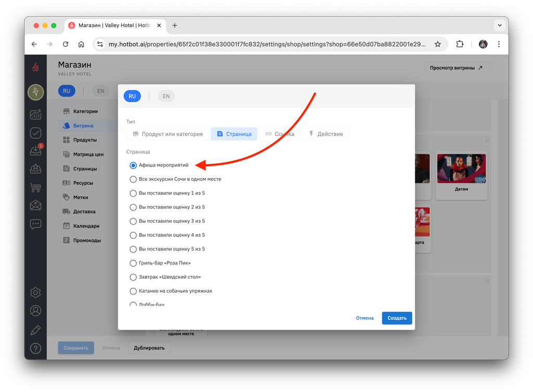Image resolution: width=533 pixels, height=392 pixels.
Task: Click the drag handle dots above the Детям card
Action: click(x=487, y=140)
